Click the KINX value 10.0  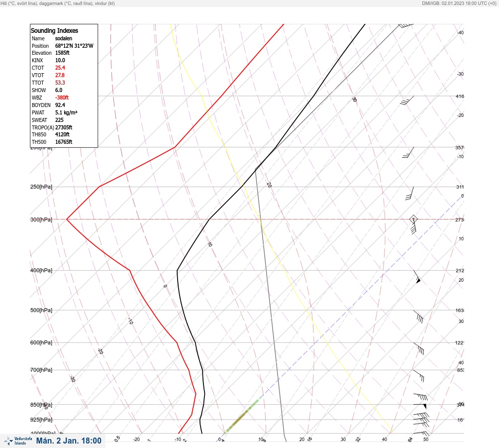pyautogui.click(x=60, y=60)
